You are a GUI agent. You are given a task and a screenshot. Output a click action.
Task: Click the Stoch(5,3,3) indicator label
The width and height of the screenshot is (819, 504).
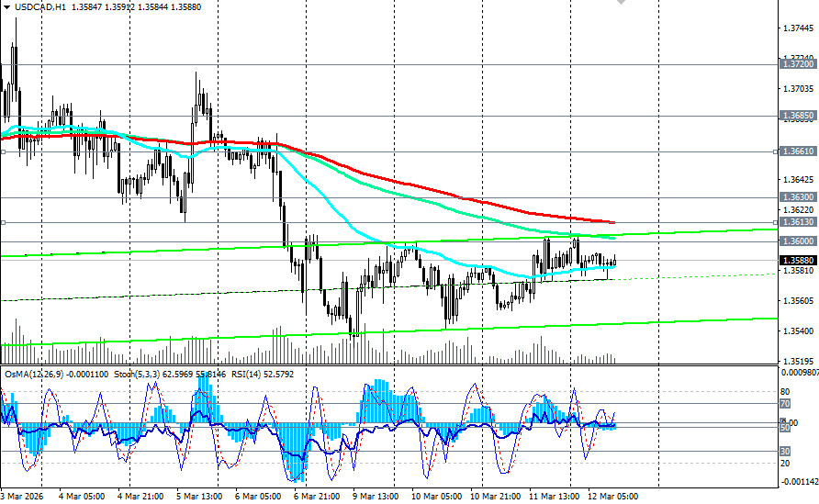137,375
